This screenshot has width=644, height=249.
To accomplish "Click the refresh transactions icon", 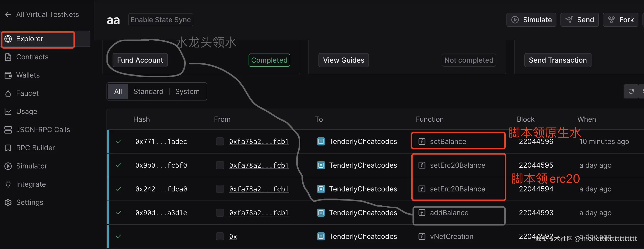I will pyautogui.click(x=631, y=91).
